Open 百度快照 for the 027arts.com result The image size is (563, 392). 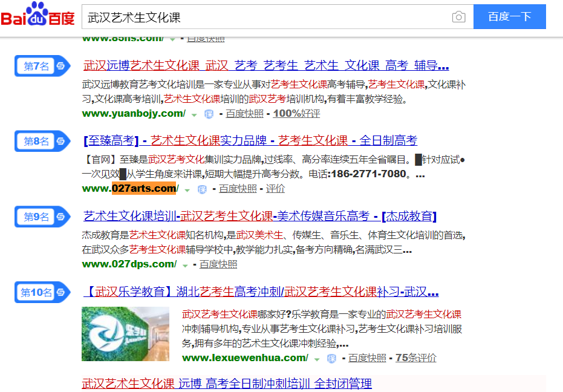[x=238, y=189]
